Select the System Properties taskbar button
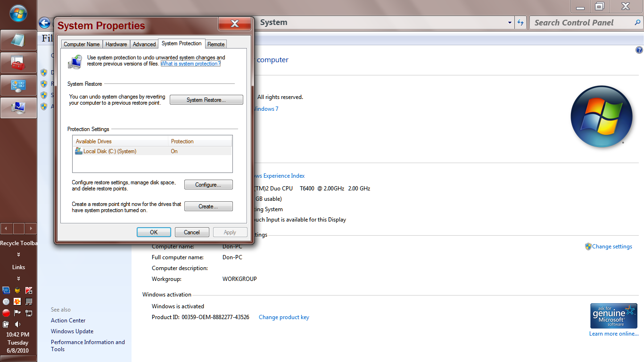 [x=18, y=108]
